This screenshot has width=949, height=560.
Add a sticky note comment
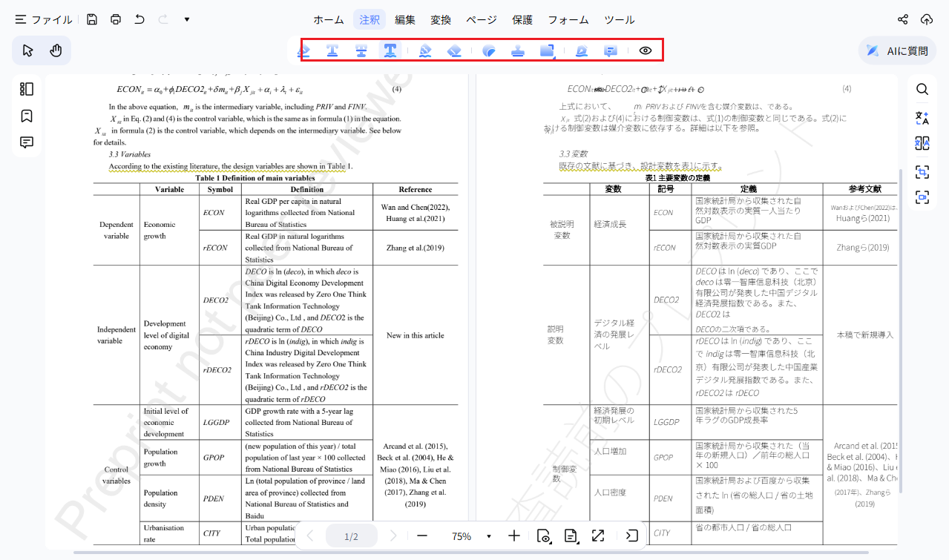click(x=611, y=50)
